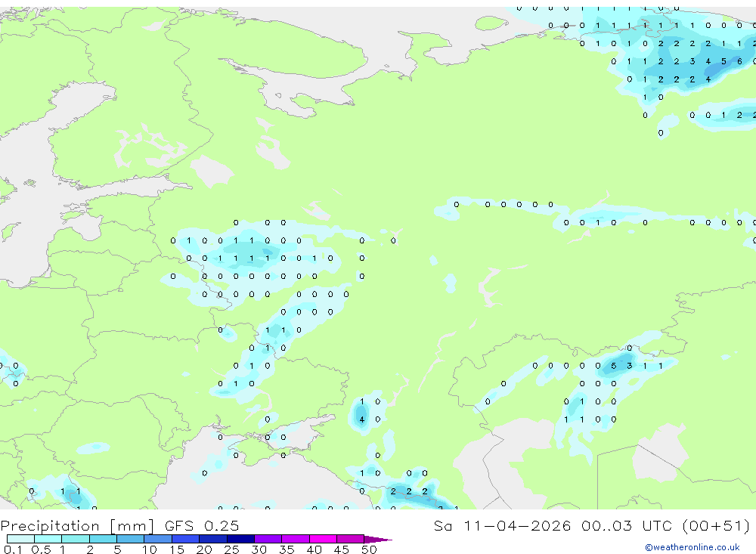The height and width of the screenshot is (554, 756).
Task: Click the 'Sa 11-04-2026' date text
Action: (502, 525)
